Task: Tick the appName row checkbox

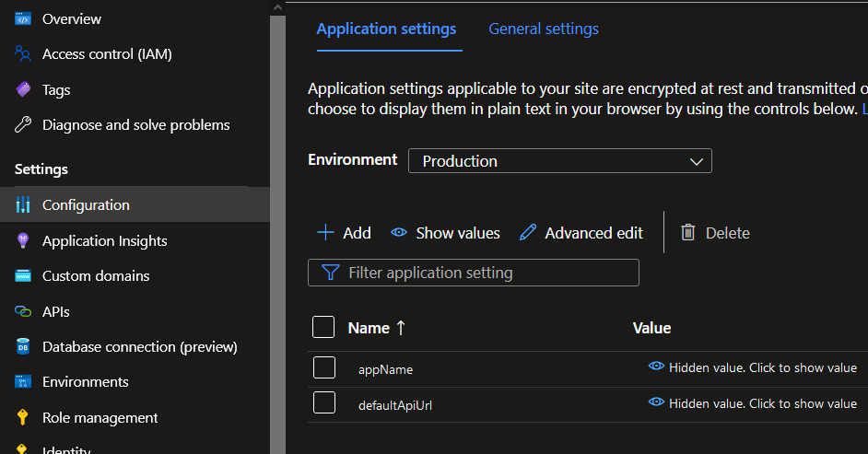Action: click(x=323, y=368)
